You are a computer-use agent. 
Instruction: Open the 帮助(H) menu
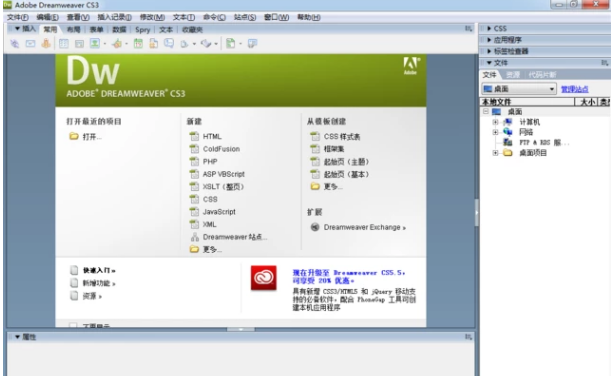pyautogui.click(x=309, y=18)
